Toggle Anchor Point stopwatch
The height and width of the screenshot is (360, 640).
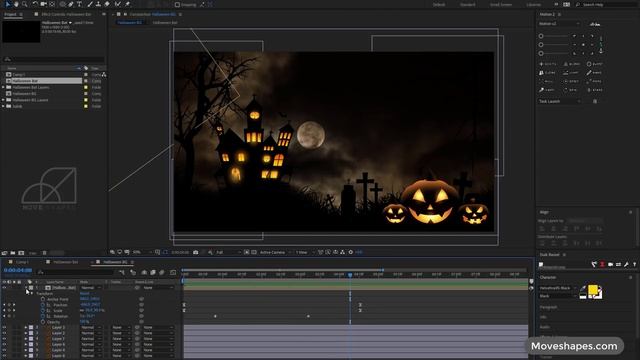pyautogui.click(x=43, y=299)
